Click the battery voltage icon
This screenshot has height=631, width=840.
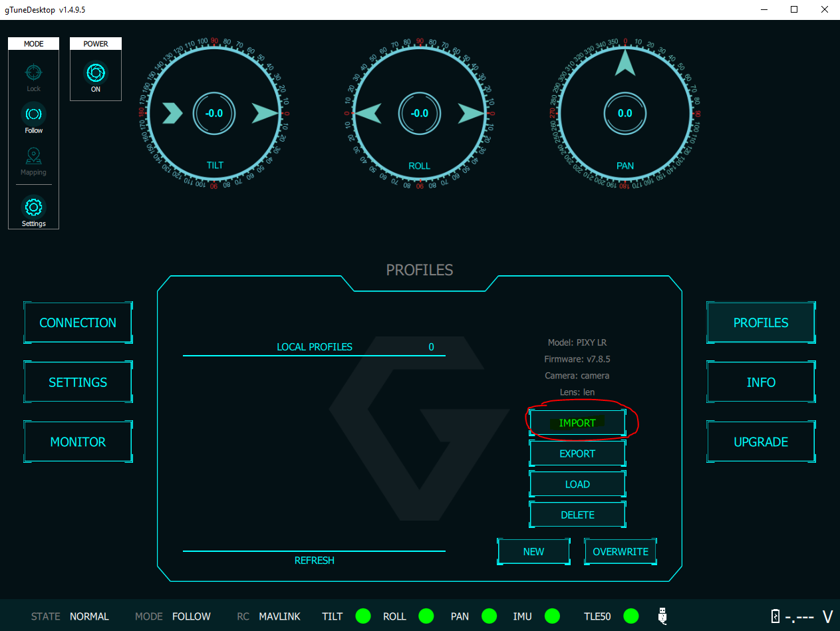click(x=775, y=616)
